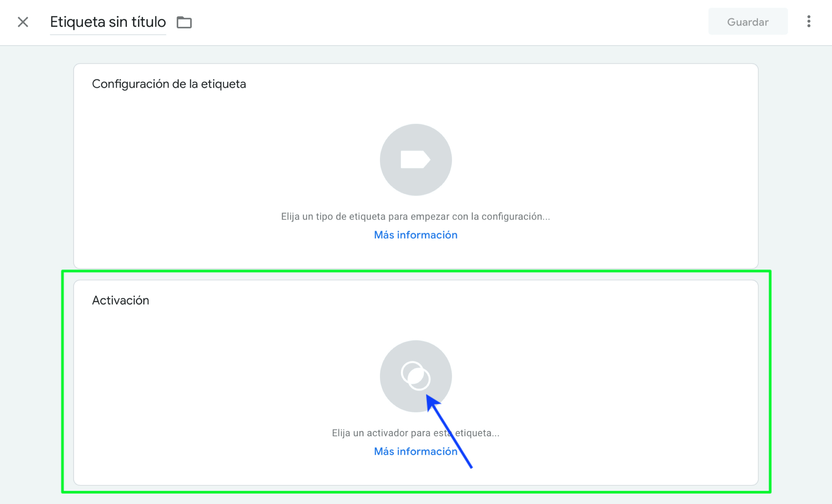Click the folder icon beside the title
This screenshot has height=504, width=832.
click(184, 22)
